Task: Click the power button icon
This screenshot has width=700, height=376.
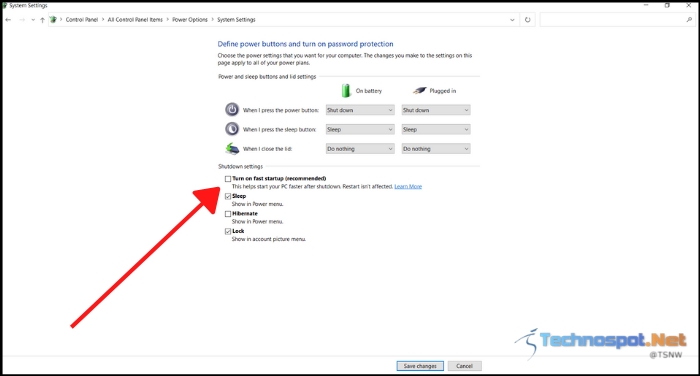Action: [232, 109]
